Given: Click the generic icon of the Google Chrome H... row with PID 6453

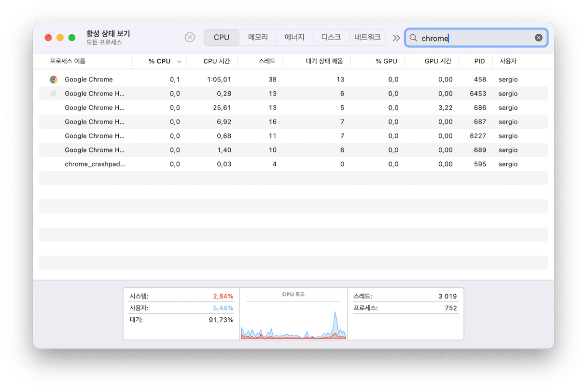Looking at the screenshot, I should (x=54, y=94).
